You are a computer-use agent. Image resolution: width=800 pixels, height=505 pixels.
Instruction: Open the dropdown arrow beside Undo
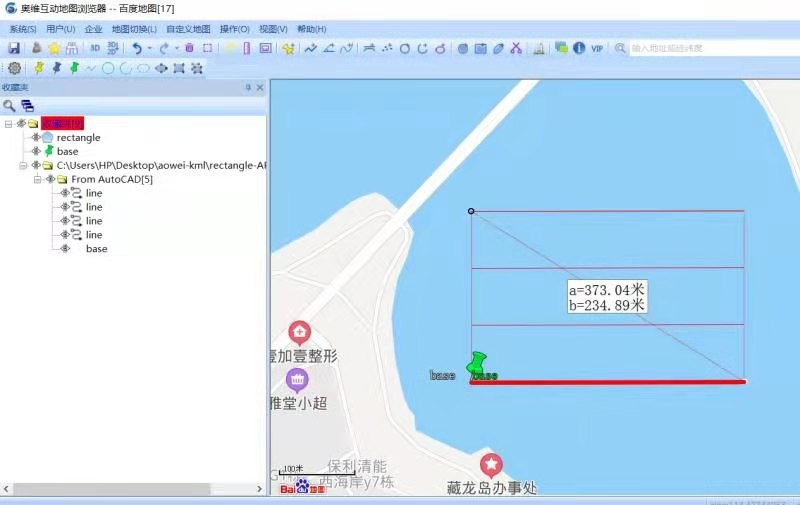(x=150, y=48)
